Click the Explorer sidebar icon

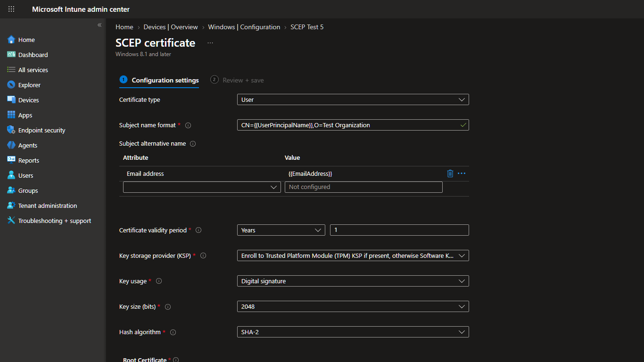click(11, 85)
